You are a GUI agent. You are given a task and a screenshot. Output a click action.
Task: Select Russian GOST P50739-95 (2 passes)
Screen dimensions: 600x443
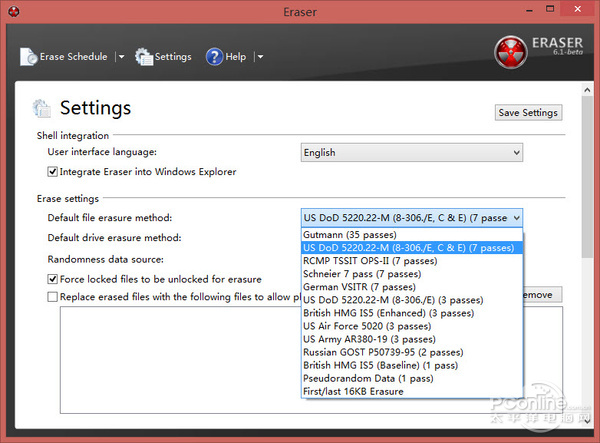click(412, 352)
